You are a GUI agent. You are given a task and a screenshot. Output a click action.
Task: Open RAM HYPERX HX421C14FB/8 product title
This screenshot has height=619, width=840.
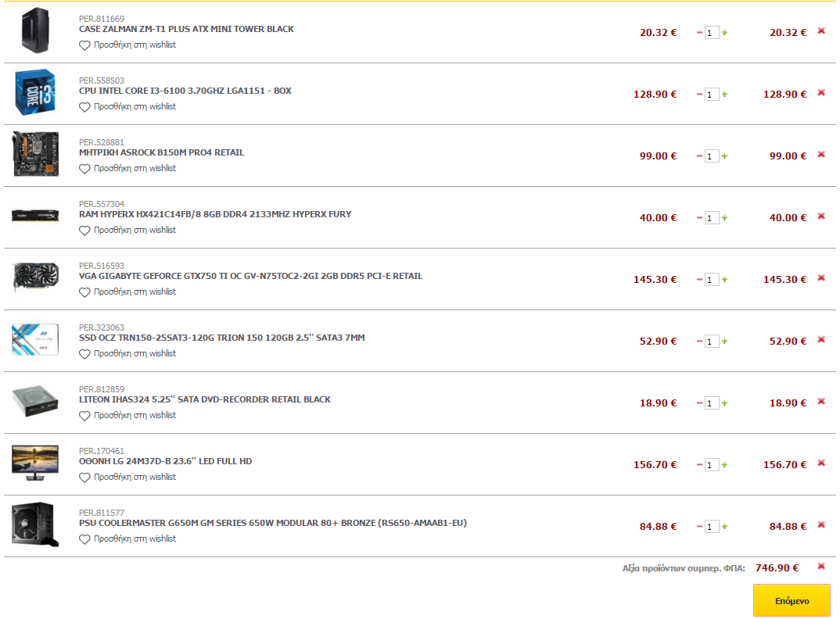[215, 213]
